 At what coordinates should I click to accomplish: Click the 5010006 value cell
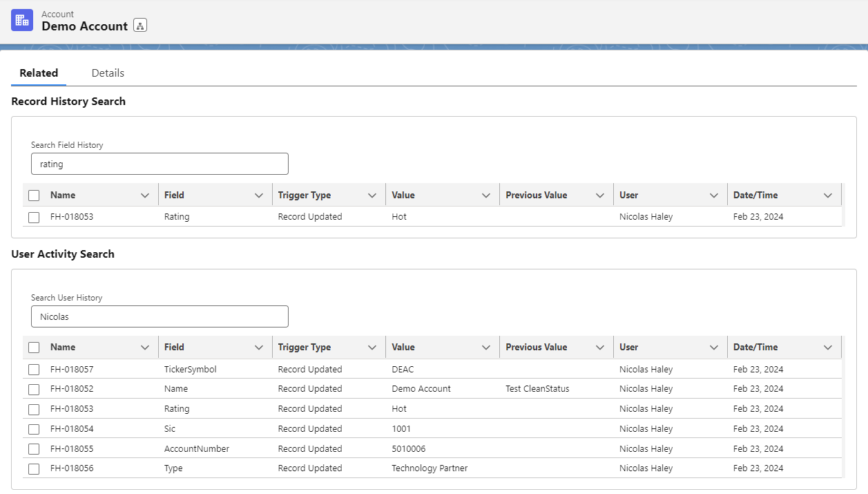[409, 449]
